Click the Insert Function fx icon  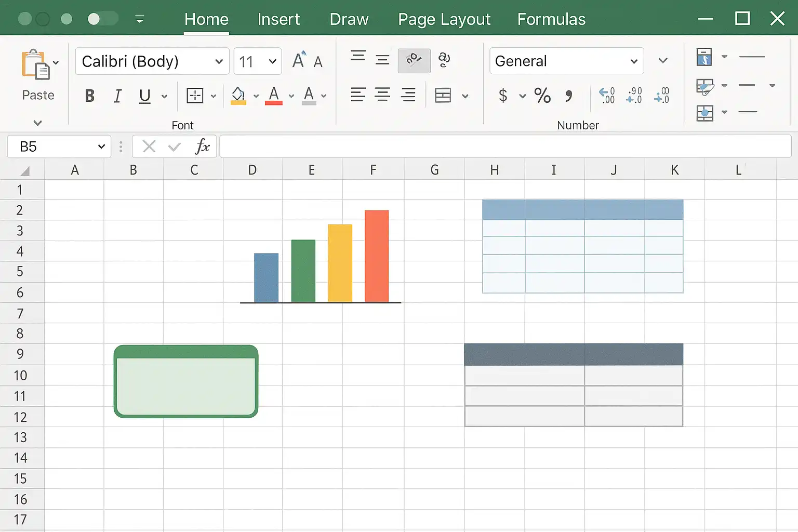202,147
